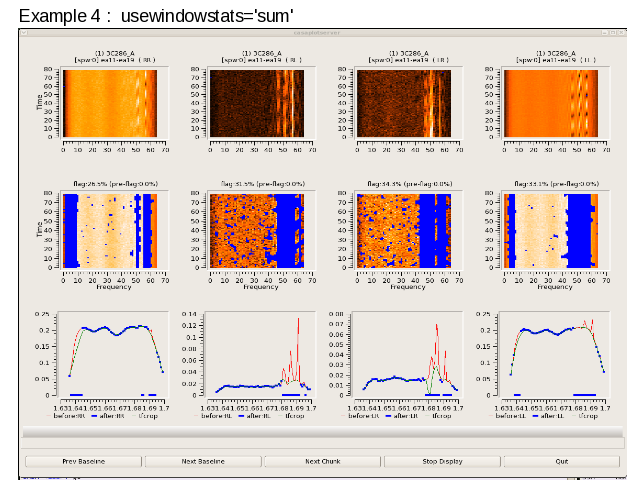The height and width of the screenshot is (480, 640).
Task: Click the RL bandpass line plot with spikes
Action: coord(260,355)
